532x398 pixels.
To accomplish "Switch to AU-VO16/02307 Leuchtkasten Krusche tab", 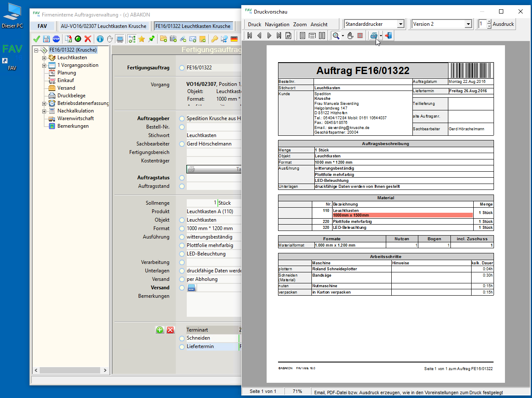I will pyautogui.click(x=104, y=26).
